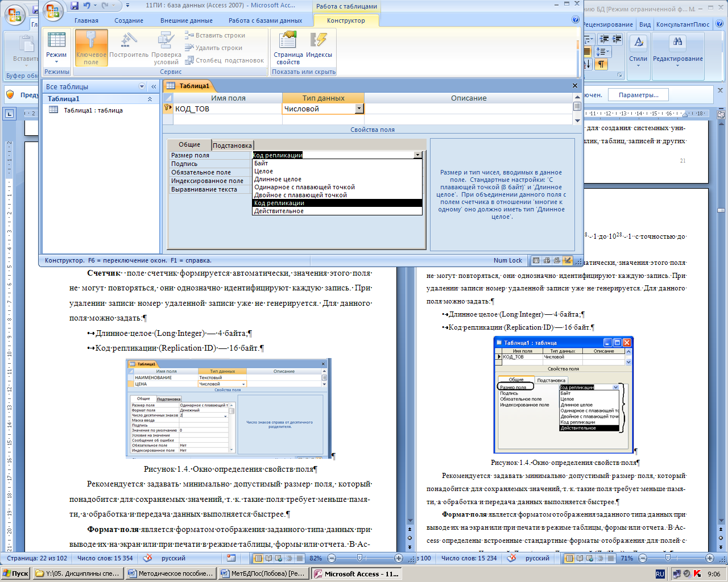Click the КОД_ТОВ field name cell
Screen dimensions: 728x582
click(x=227, y=109)
